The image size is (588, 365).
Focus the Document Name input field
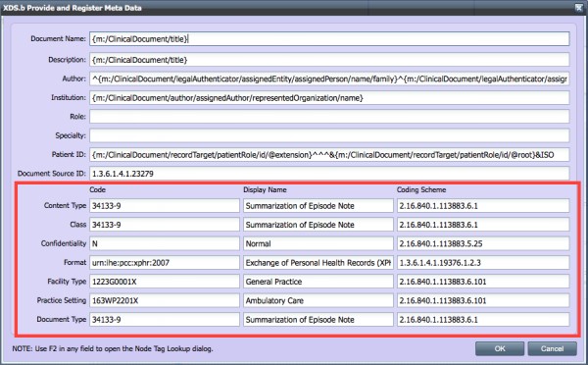[x=329, y=39]
